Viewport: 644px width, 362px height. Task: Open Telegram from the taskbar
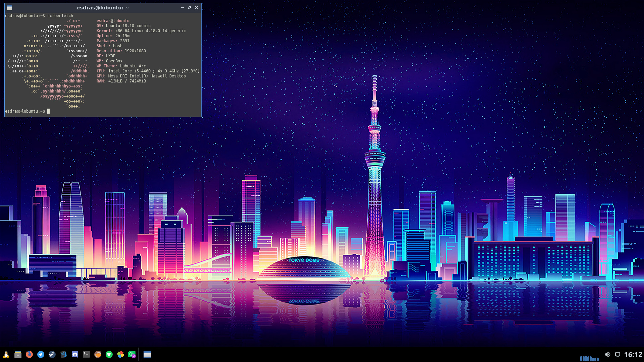coord(41,355)
